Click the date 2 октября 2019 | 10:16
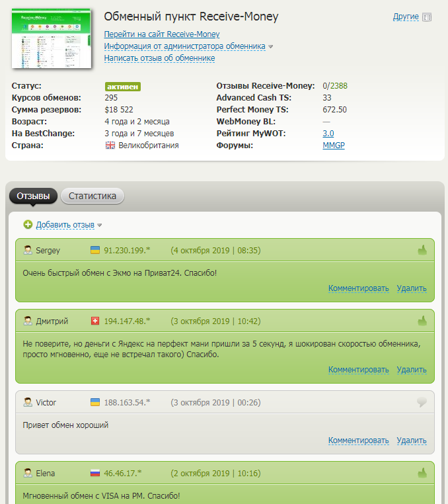448x504 pixels. pos(215,473)
